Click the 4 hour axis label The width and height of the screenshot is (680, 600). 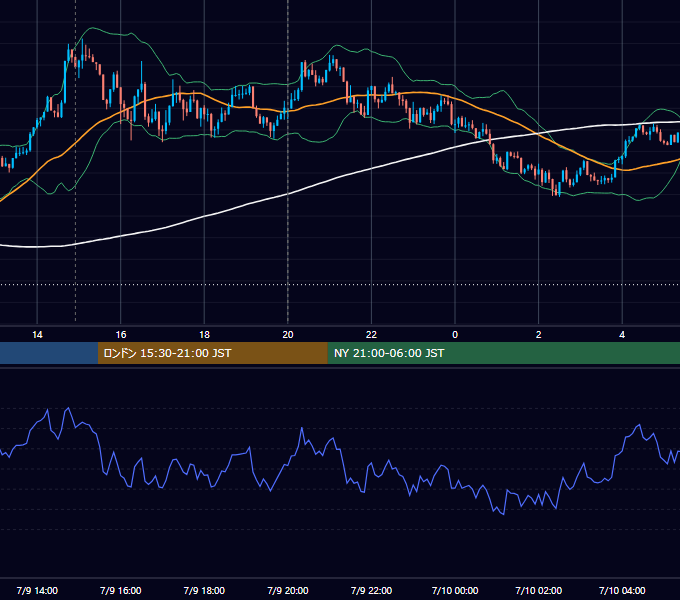coord(622,335)
